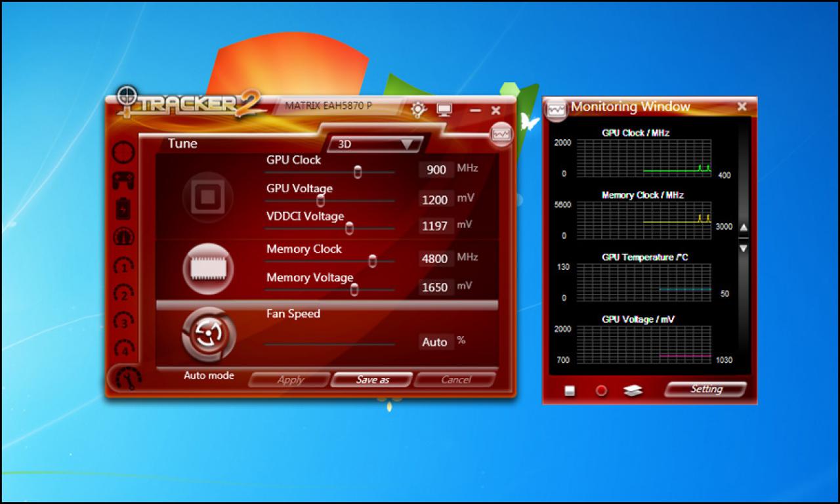This screenshot has width=840, height=504.
Task: Toggle the fan Auto mode button
Action: [x=207, y=335]
